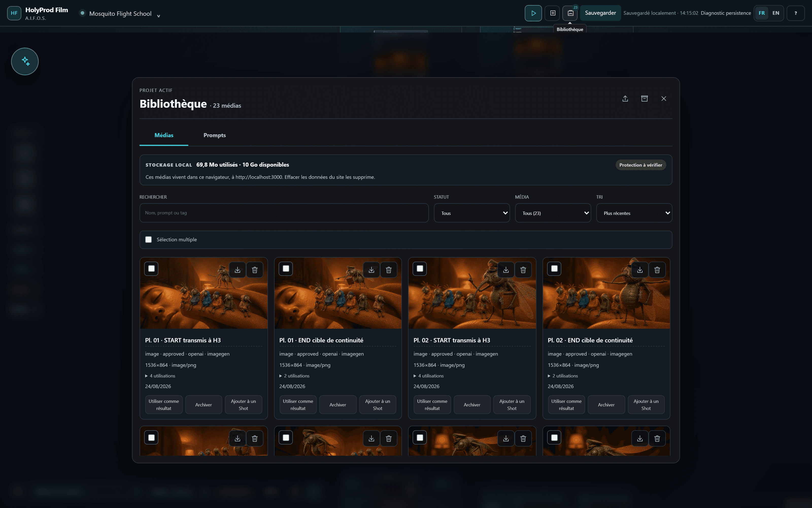The image size is (812, 508).
Task: Click the question mark help button
Action: (x=796, y=13)
